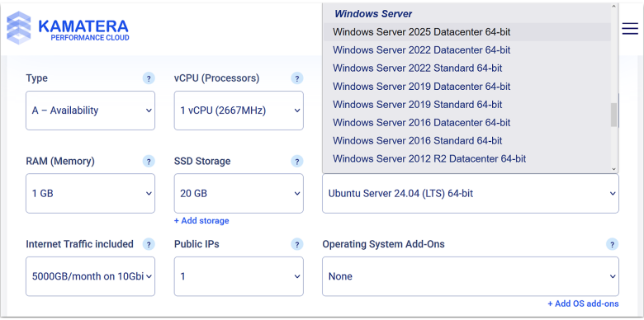
Task: Select Windows Server 2019 Datacenter 64-bit
Action: pyautogui.click(x=466, y=87)
